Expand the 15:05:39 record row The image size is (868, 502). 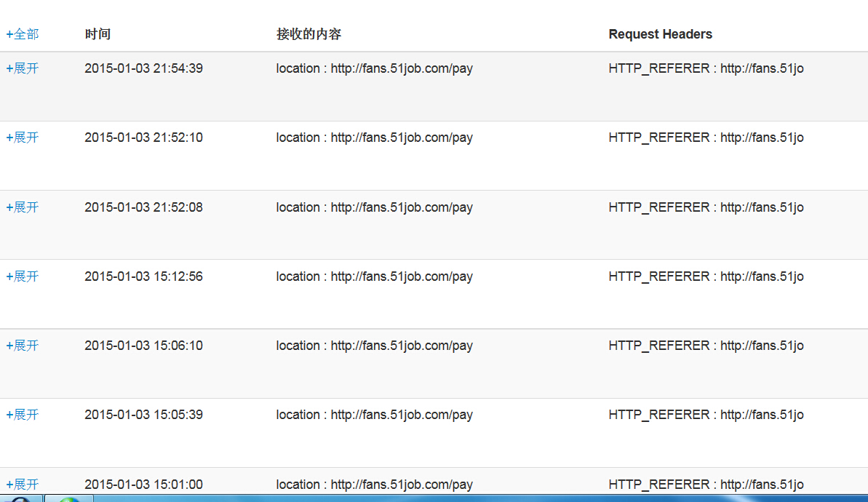(x=22, y=415)
